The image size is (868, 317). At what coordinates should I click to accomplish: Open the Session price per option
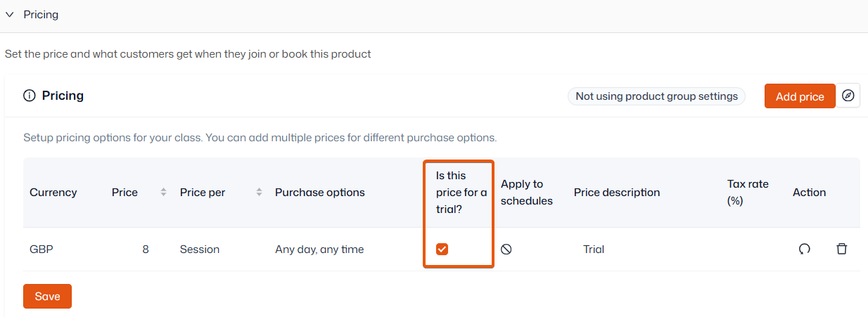tap(200, 249)
